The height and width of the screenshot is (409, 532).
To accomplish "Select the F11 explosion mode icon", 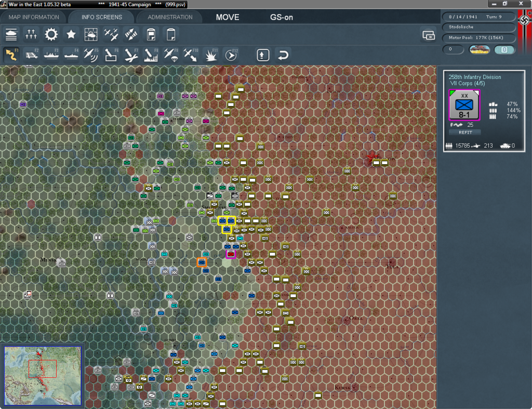I will coord(211,55).
